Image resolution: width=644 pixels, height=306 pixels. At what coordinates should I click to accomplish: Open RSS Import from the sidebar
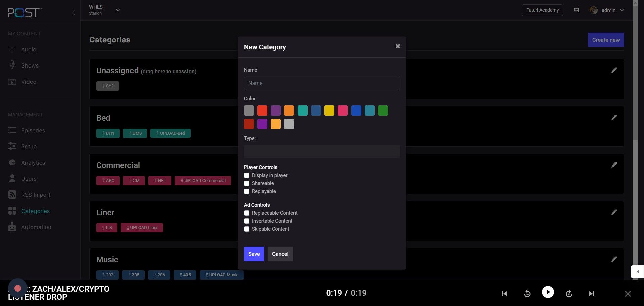[36, 195]
